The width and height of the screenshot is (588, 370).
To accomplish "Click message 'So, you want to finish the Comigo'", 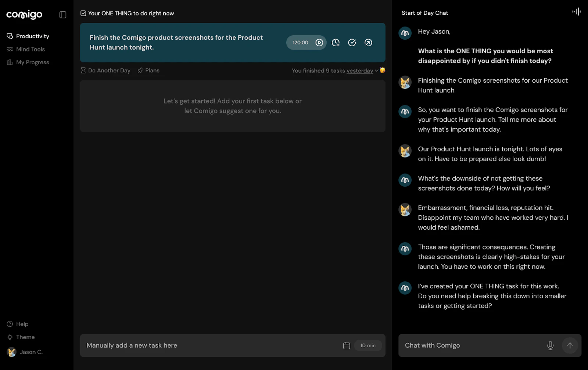I will point(493,120).
